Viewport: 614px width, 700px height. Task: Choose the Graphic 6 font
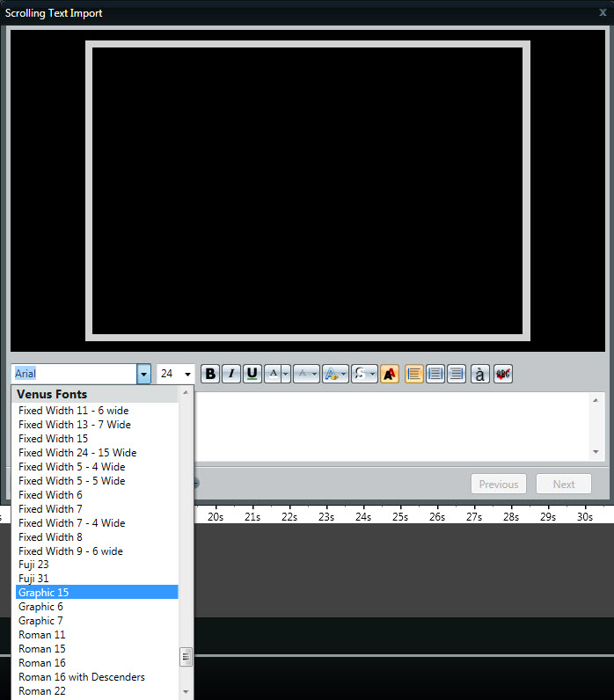[x=97, y=607]
